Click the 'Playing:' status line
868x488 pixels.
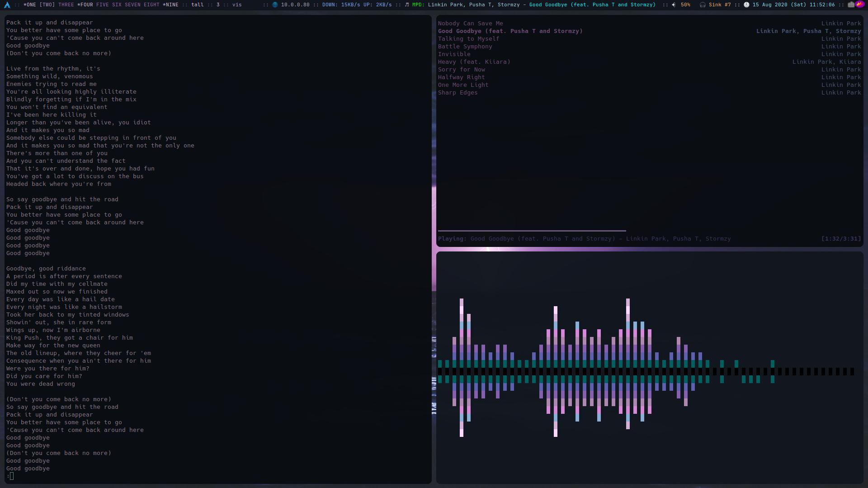coord(584,239)
